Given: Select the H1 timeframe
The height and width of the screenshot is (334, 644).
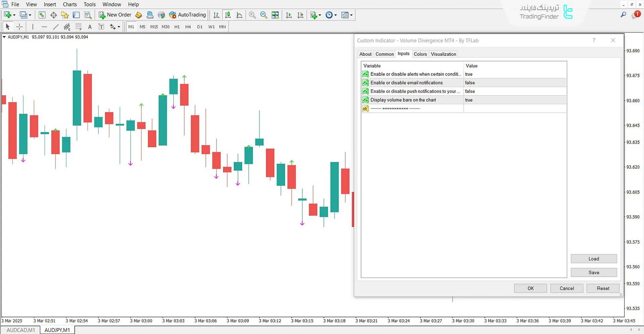Looking at the screenshot, I should 177,26.
